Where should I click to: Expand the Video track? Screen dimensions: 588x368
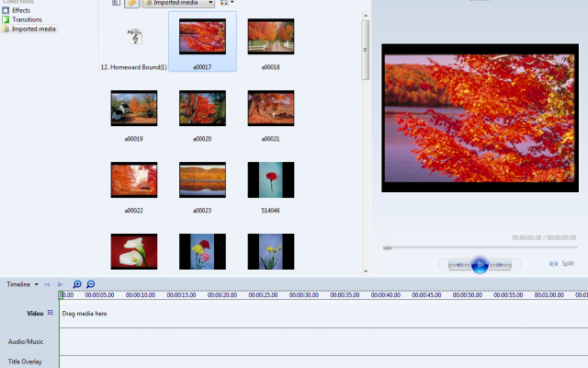click(x=51, y=313)
